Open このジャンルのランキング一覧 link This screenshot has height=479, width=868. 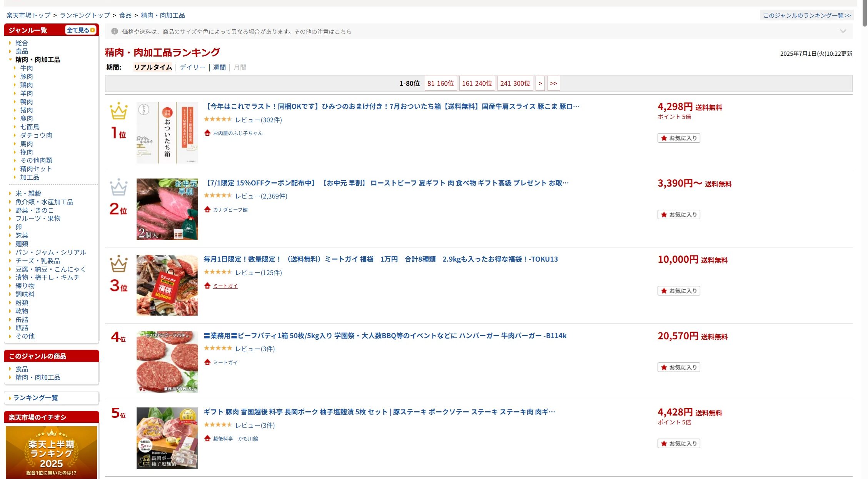pyautogui.click(x=807, y=15)
